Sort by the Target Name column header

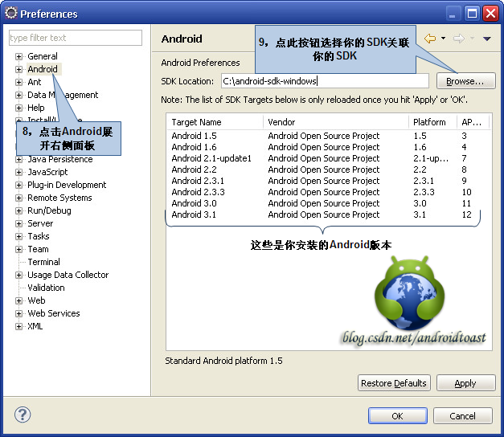215,122
